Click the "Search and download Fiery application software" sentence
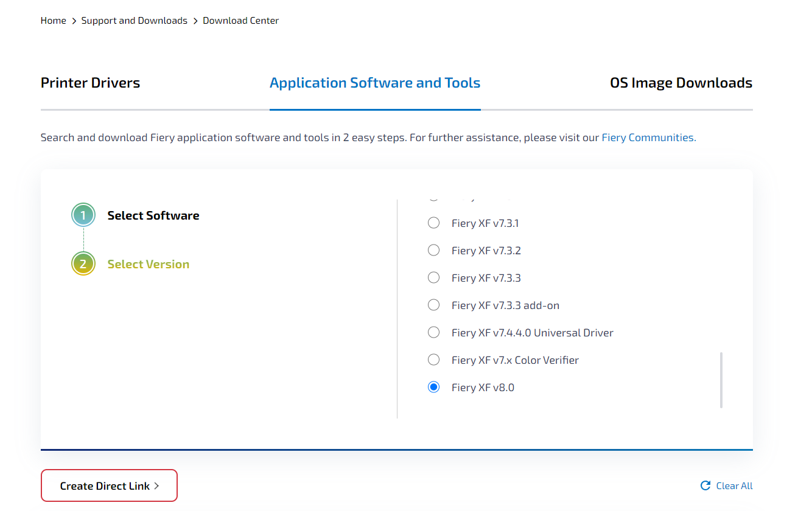 (368, 137)
